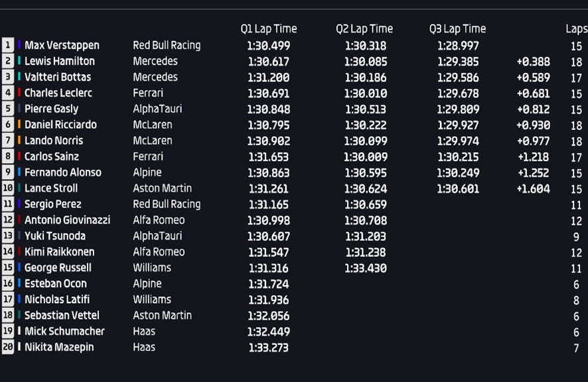Click position badge number 15
Screen dimensions: 588x382
tap(7, 267)
